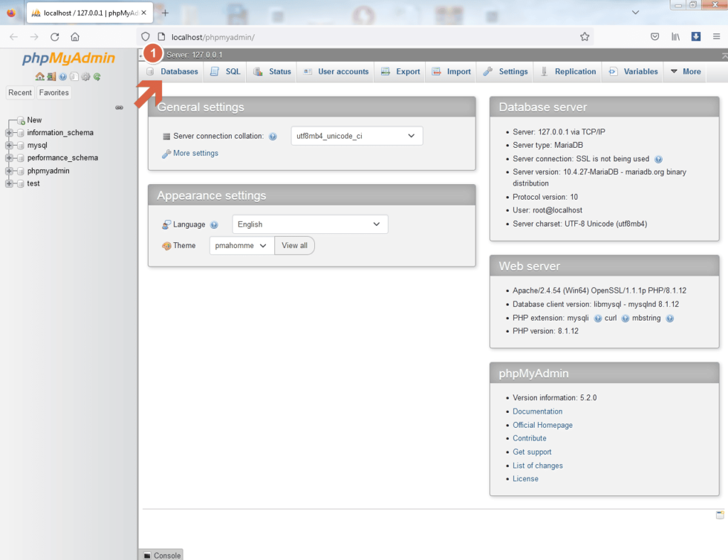Open the Replication tab

(x=568, y=72)
